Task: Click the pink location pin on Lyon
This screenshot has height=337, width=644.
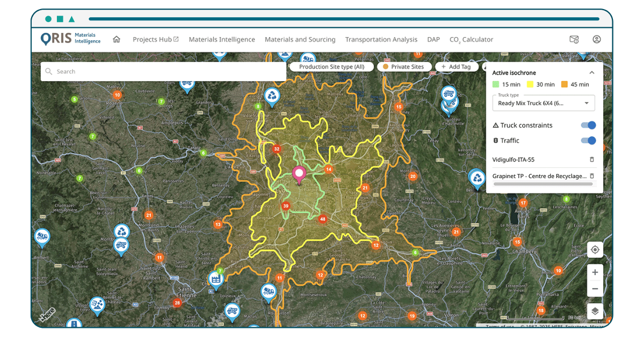Action: coord(298,174)
